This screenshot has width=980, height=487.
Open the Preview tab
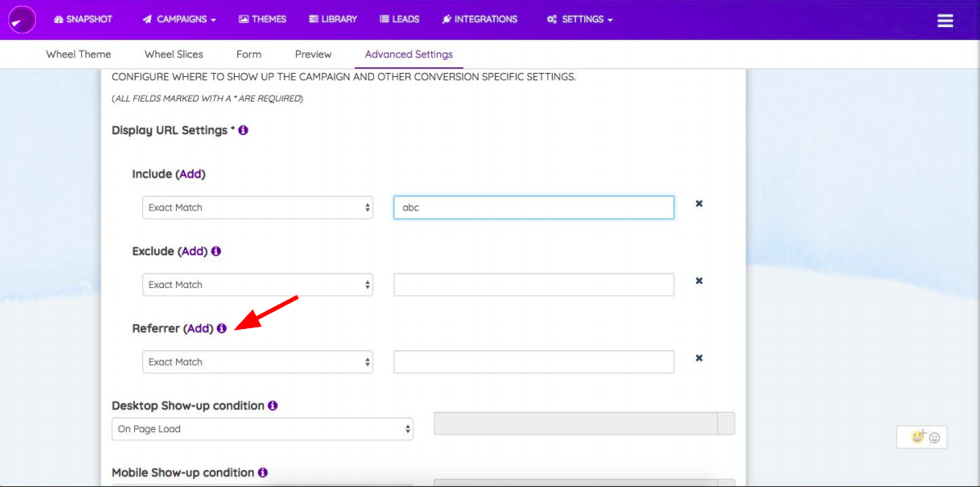tap(313, 54)
